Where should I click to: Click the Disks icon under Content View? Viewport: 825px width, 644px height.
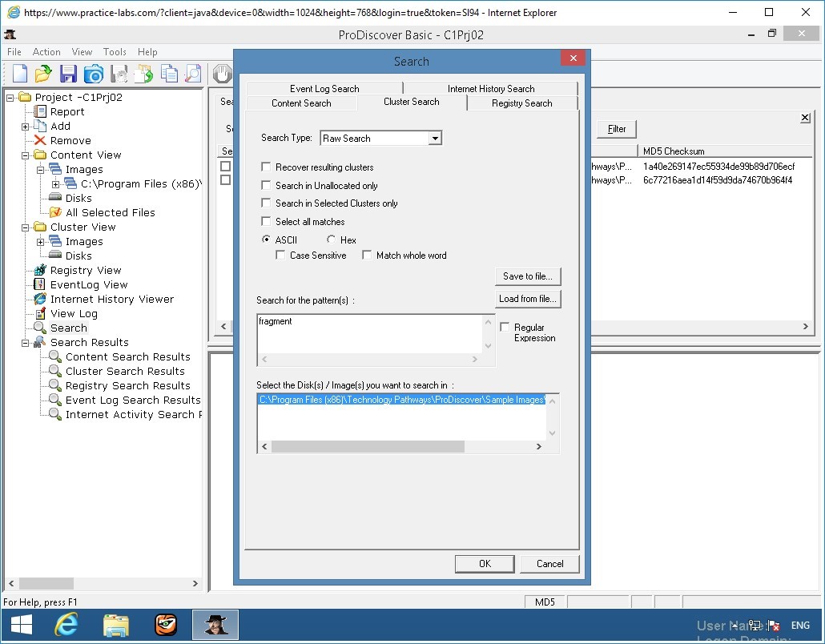(x=55, y=197)
